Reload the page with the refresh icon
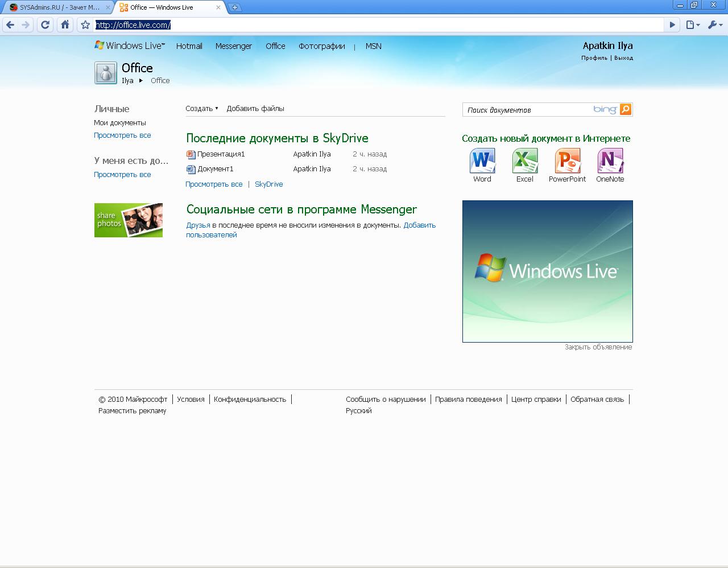The width and height of the screenshot is (728, 568). [45, 24]
